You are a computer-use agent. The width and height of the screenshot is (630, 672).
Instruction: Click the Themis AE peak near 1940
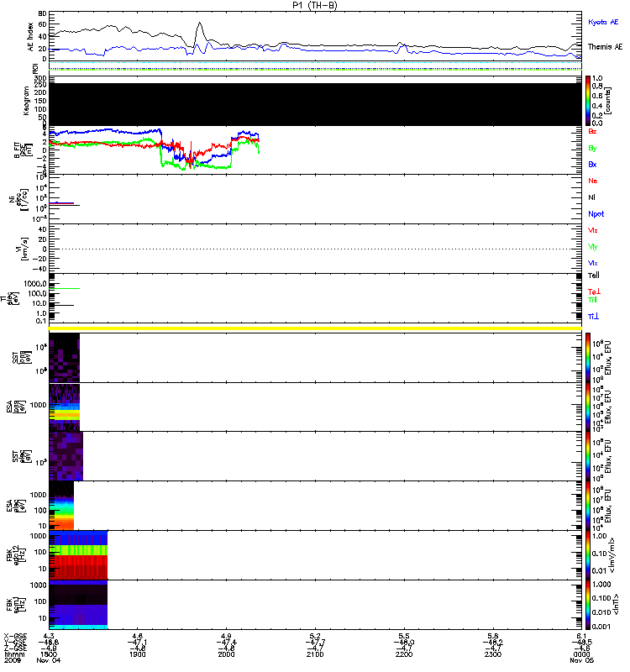(199, 24)
